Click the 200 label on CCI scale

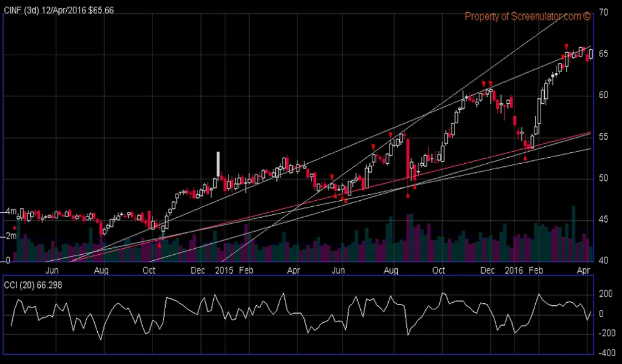pos(606,294)
